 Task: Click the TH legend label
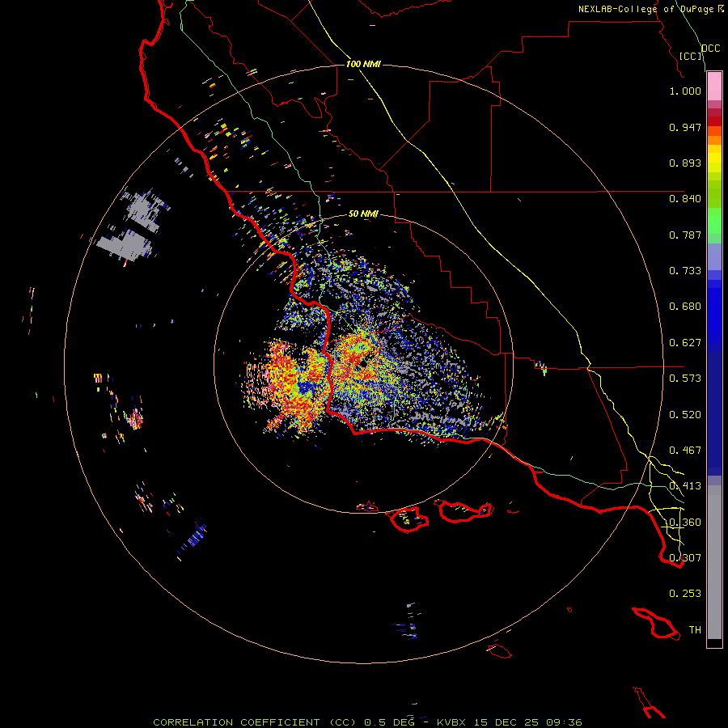pyautogui.click(x=695, y=630)
